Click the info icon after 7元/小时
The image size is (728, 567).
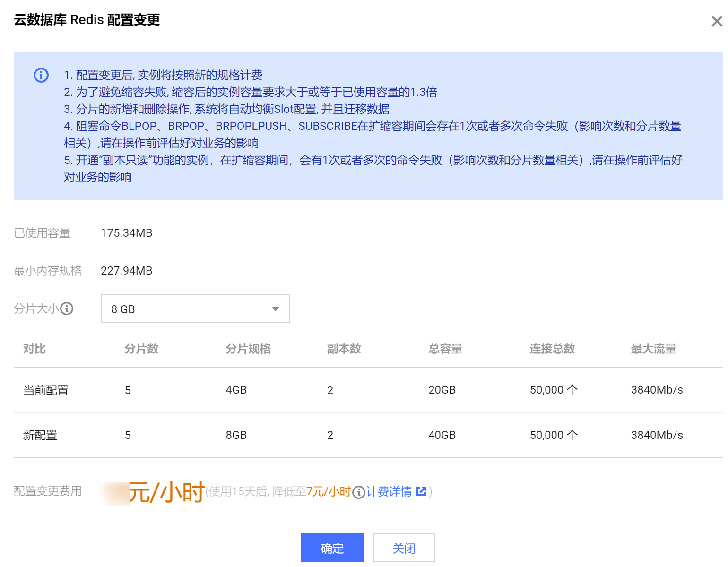[x=359, y=492]
